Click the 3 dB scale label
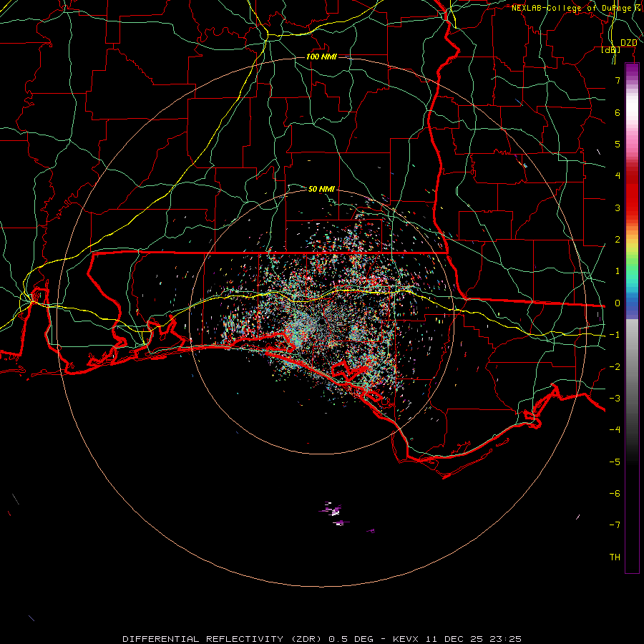This screenshot has width=644, height=644. 618,208
